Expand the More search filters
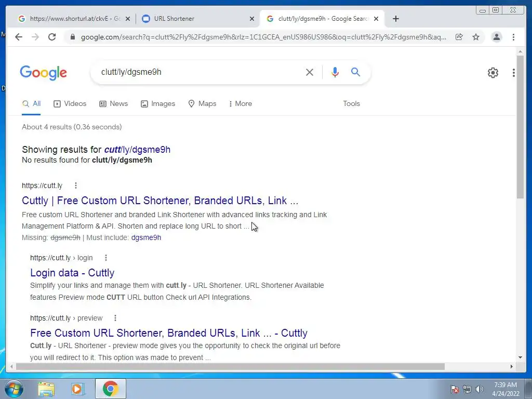This screenshot has height=399, width=532. [x=240, y=104]
